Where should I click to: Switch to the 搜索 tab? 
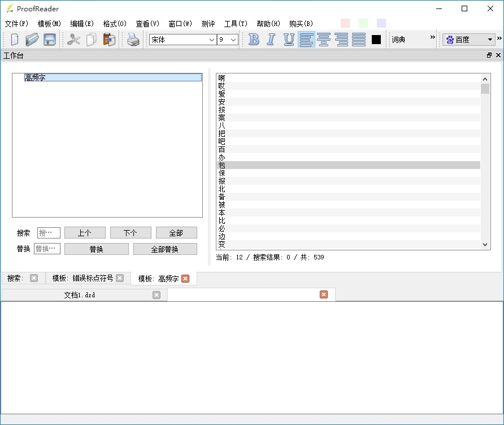[15, 278]
